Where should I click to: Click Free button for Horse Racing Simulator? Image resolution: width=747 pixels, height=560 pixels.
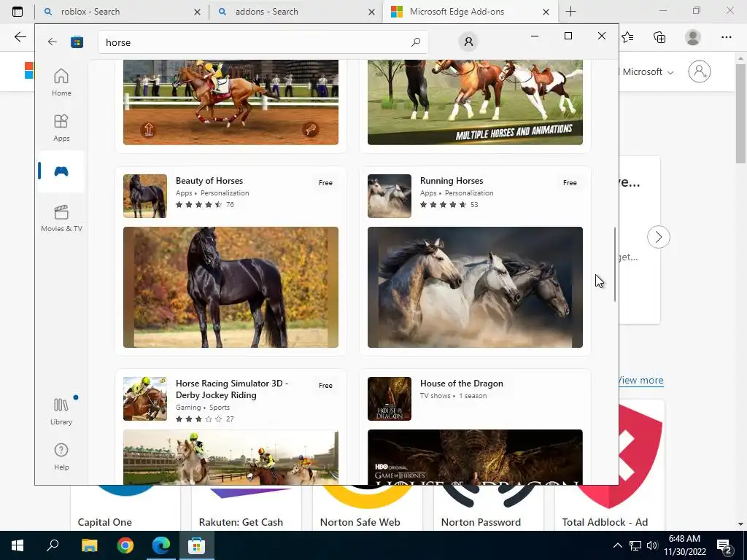[326, 386]
